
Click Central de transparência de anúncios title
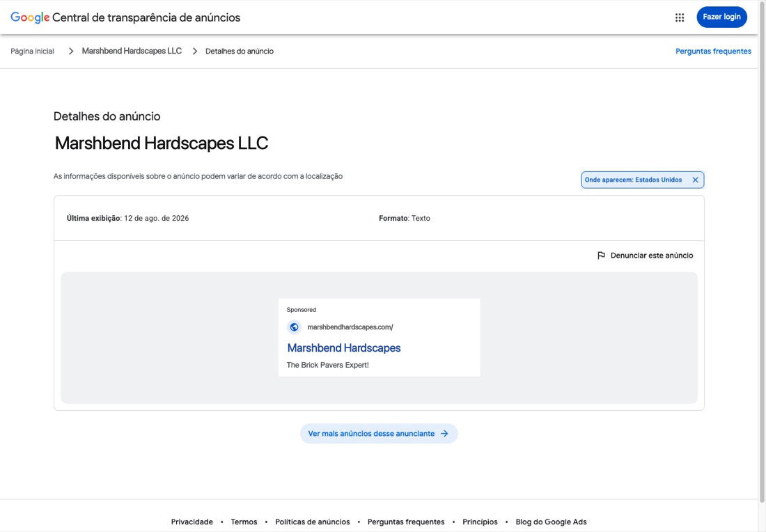click(x=146, y=17)
